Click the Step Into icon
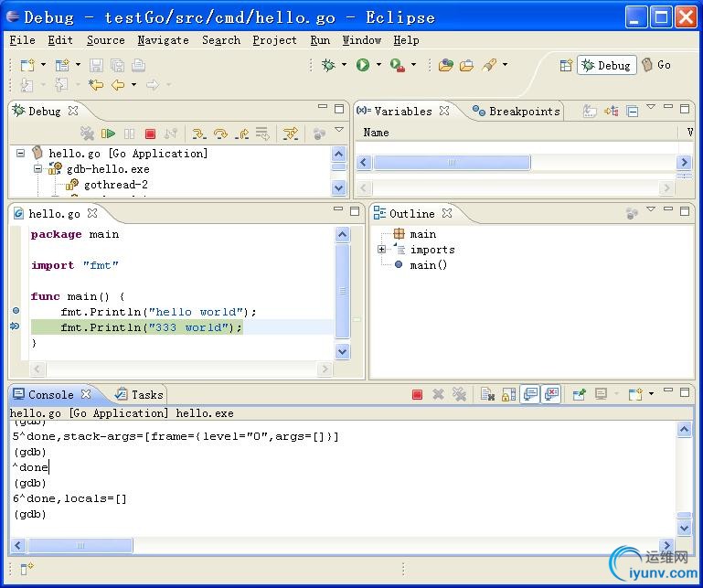The width and height of the screenshot is (703, 588). pyautogui.click(x=199, y=134)
